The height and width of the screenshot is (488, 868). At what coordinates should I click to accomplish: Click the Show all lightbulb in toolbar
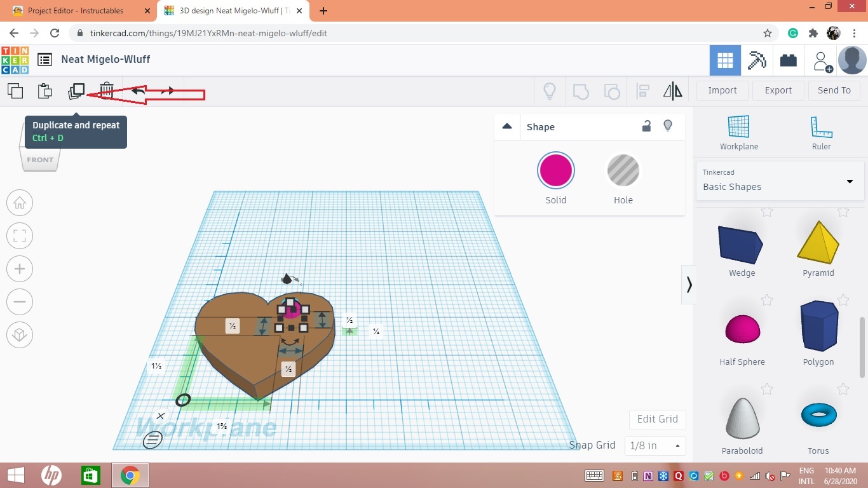click(x=550, y=91)
